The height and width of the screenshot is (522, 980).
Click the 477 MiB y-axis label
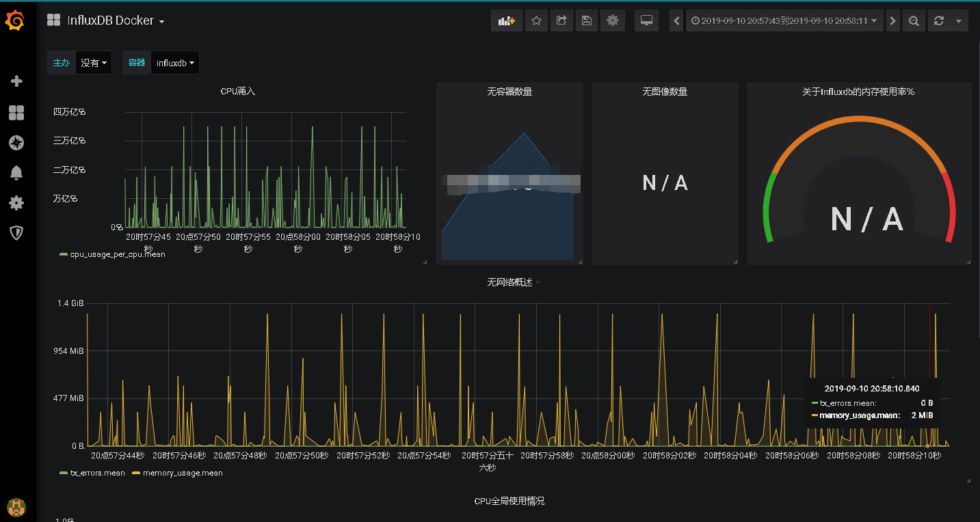pyautogui.click(x=69, y=398)
